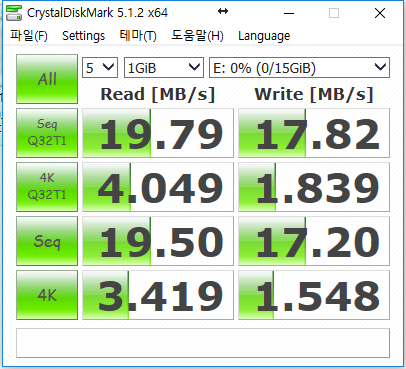Viewport: 406px width, 369px height.
Task: Expand the drive dropdown showing E: 0% (0/15GiB)
Action: tap(299, 68)
